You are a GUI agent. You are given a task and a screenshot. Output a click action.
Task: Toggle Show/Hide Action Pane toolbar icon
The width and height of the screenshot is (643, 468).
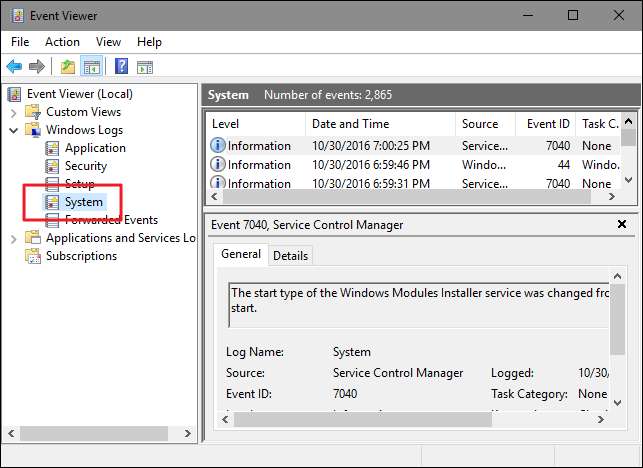pyautogui.click(x=145, y=67)
